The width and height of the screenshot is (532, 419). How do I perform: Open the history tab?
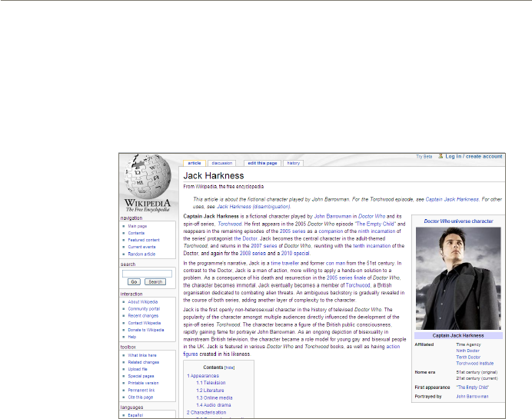pos(294,163)
